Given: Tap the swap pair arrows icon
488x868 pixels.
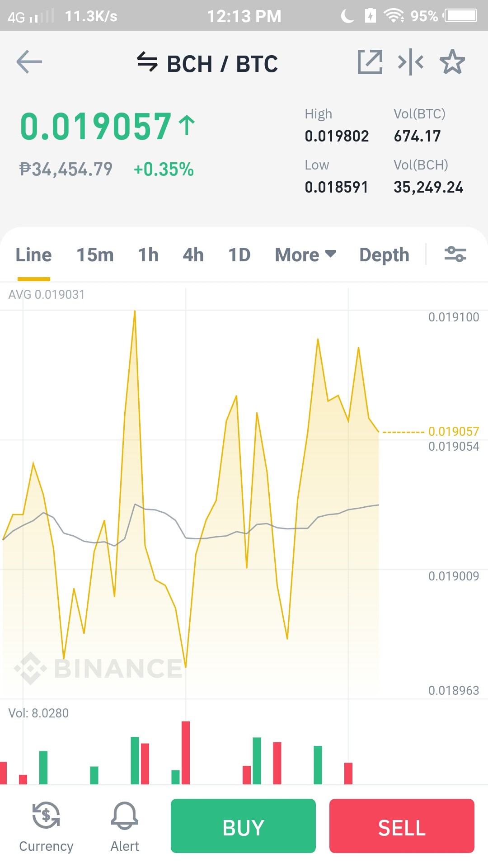Looking at the screenshot, I should [x=147, y=62].
